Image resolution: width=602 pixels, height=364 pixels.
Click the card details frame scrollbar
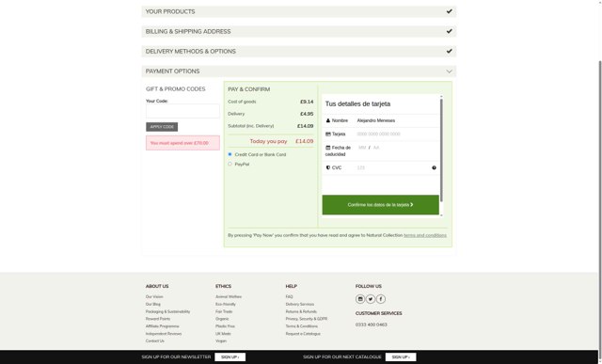click(441, 150)
